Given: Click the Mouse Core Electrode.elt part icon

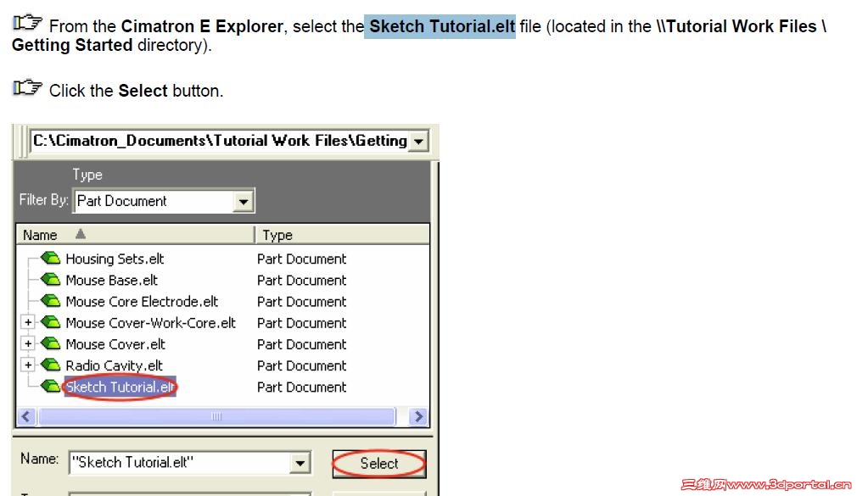Looking at the screenshot, I should (50, 301).
